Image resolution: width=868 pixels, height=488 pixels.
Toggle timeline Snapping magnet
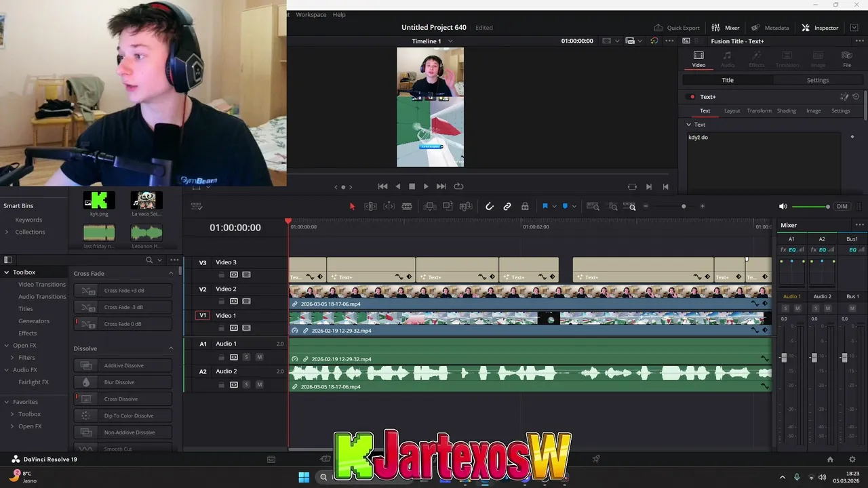pyautogui.click(x=489, y=207)
